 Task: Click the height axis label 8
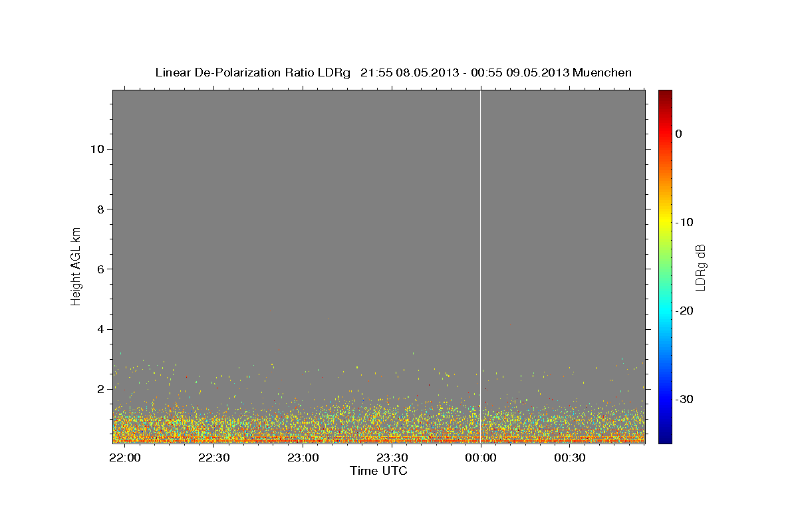click(99, 209)
